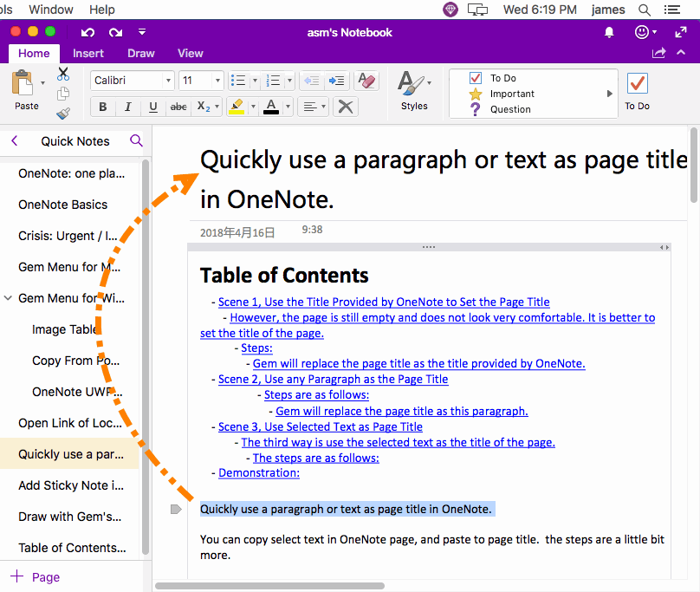The width and height of the screenshot is (700, 592).
Task: Click the Copy icon
Action: (63, 94)
